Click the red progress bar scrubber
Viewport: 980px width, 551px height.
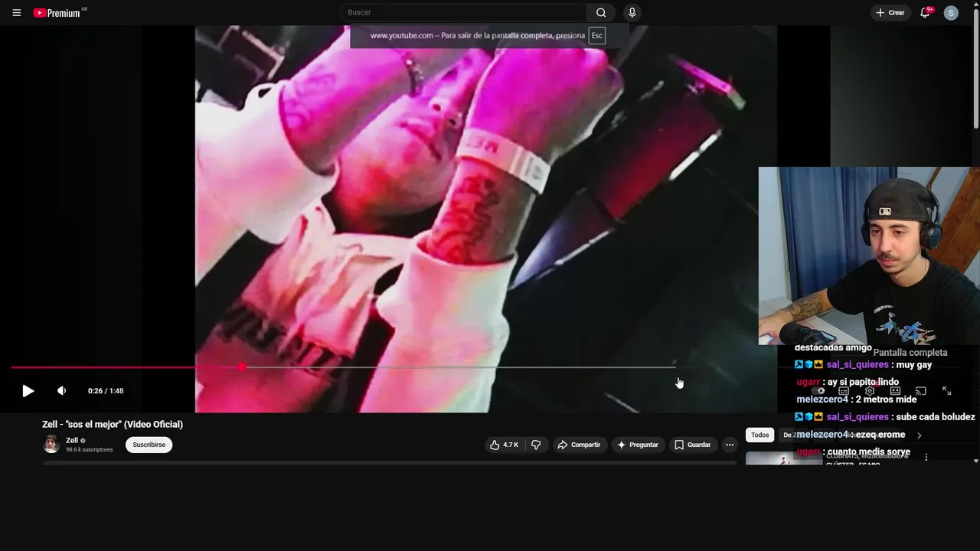point(242,367)
